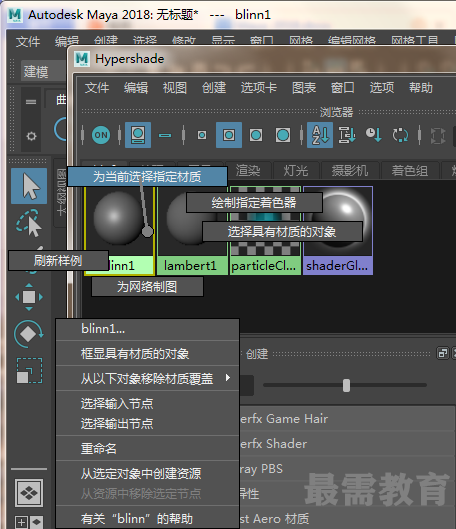Click the plus panel layout icon
456x529 pixels.
click(22, 522)
